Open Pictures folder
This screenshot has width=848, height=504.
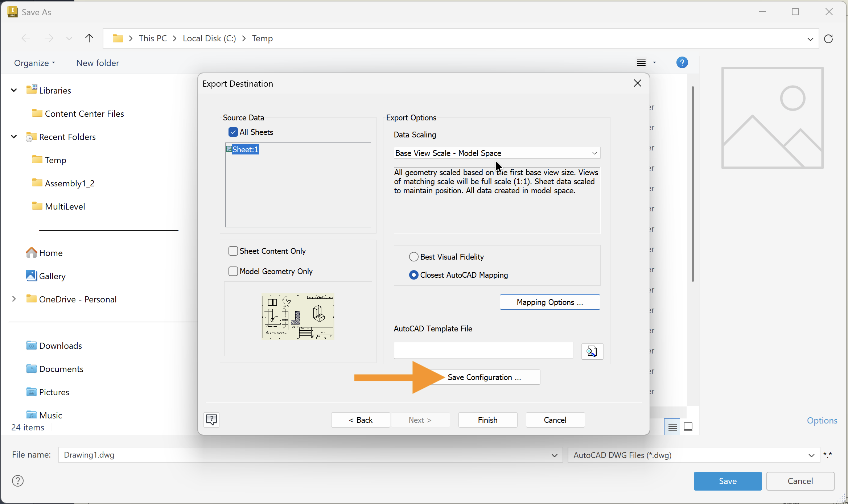click(48, 392)
